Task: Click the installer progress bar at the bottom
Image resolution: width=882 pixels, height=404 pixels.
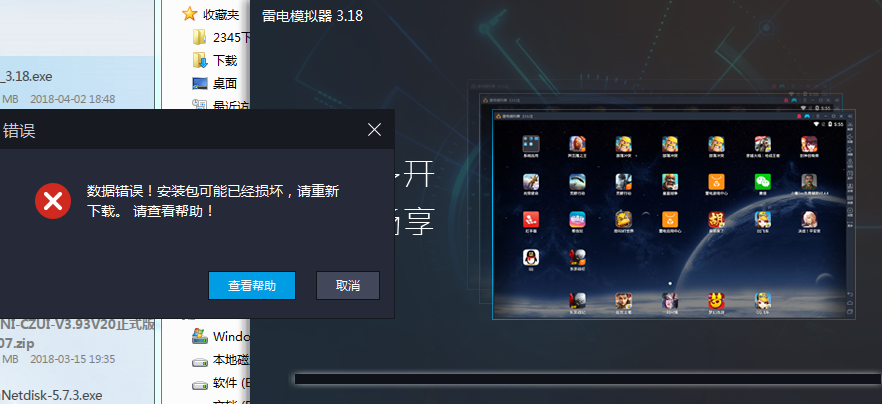Action: [x=588, y=380]
